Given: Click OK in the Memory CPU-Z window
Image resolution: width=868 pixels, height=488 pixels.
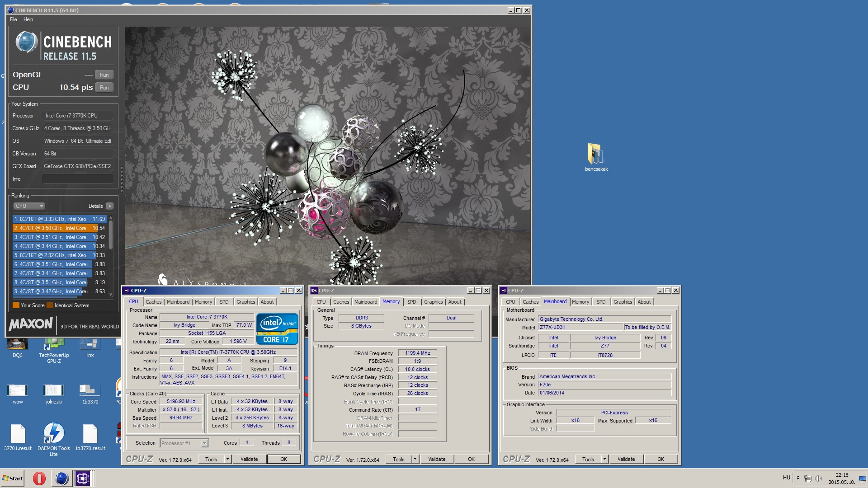Looking at the screenshot, I should 471,459.
